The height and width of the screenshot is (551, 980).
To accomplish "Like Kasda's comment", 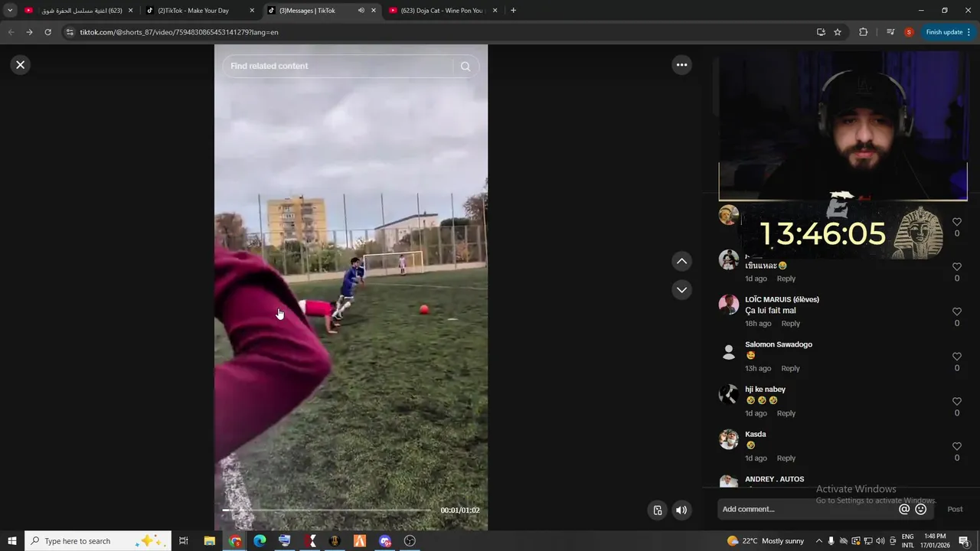I will (956, 447).
